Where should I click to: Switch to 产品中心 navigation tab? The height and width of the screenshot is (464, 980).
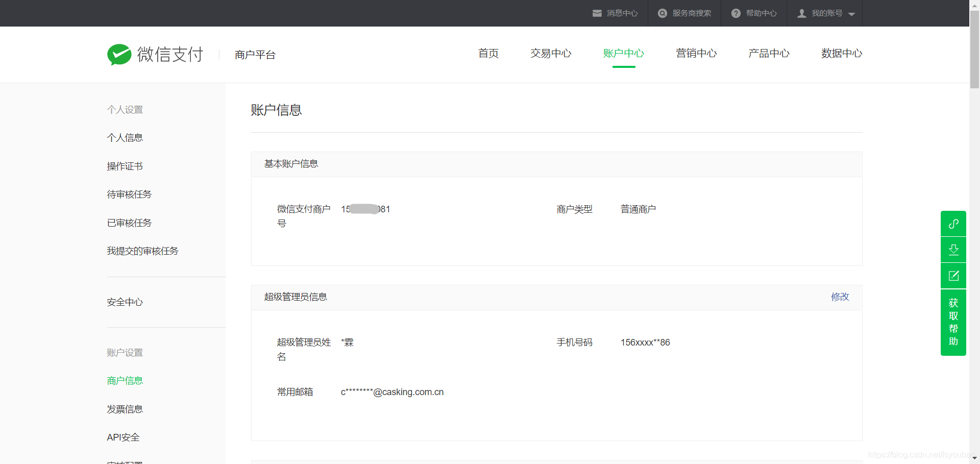tap(769, 53)
